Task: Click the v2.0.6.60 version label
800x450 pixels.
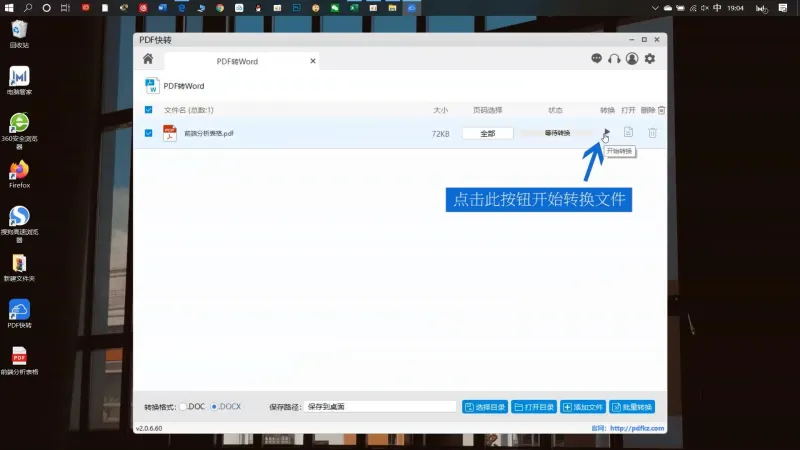Action: pos(149,429)
